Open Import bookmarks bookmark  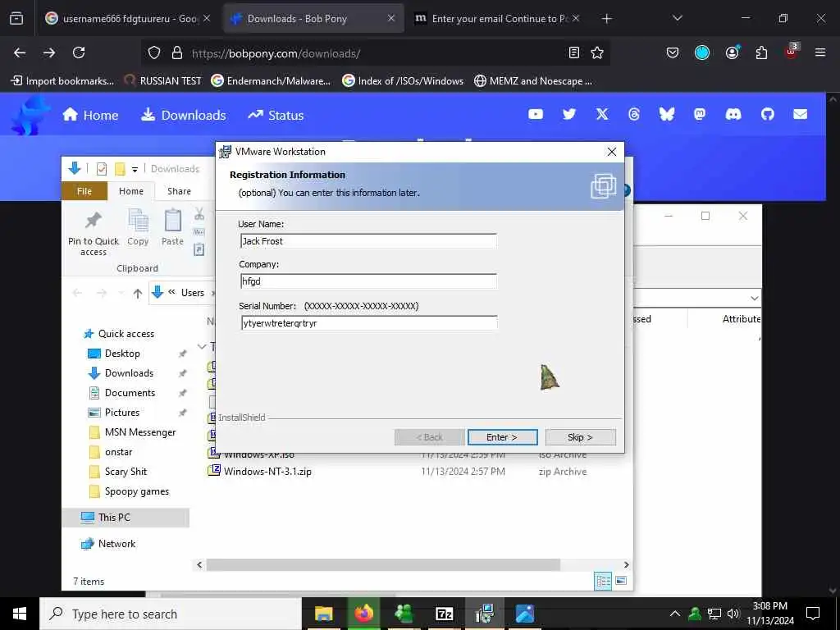[62, 81]
